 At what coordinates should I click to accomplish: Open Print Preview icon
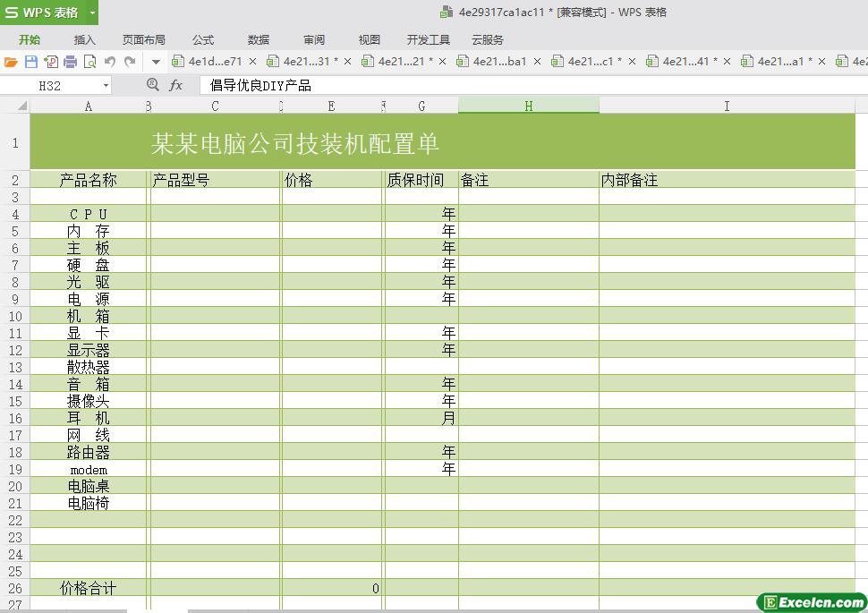pyautogui.click(x=89, y=62)
